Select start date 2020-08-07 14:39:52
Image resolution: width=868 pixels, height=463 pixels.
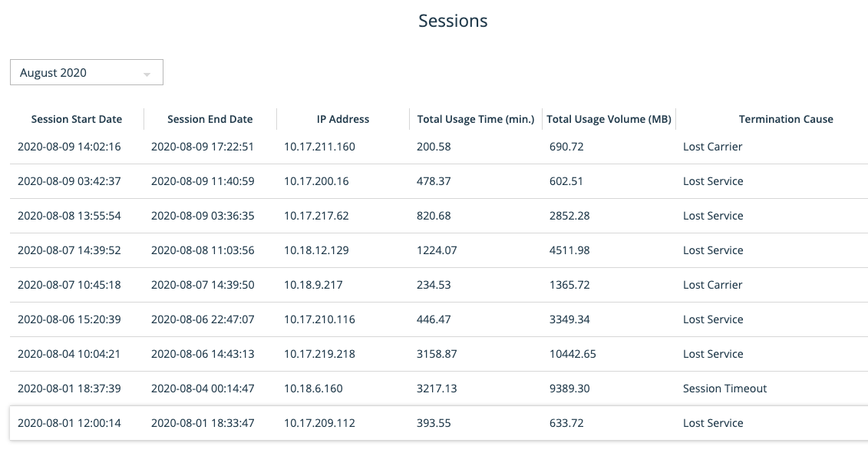(x=69, y=250)
